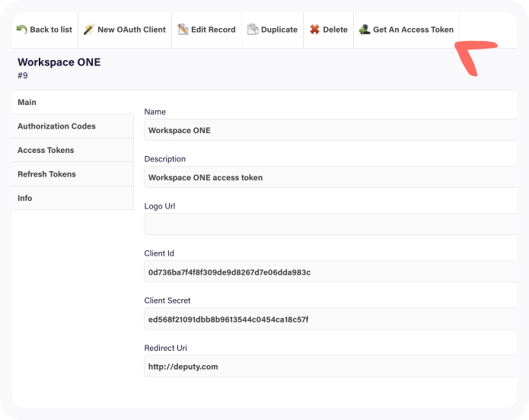
Task: Click the Client Secret label
Action: (x=167, y=301)
